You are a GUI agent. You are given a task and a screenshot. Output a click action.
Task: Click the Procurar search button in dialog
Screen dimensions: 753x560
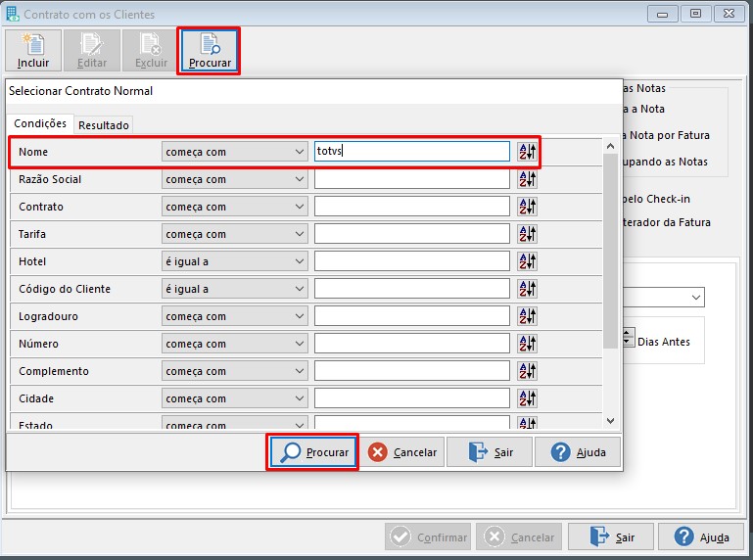(313, 452)
